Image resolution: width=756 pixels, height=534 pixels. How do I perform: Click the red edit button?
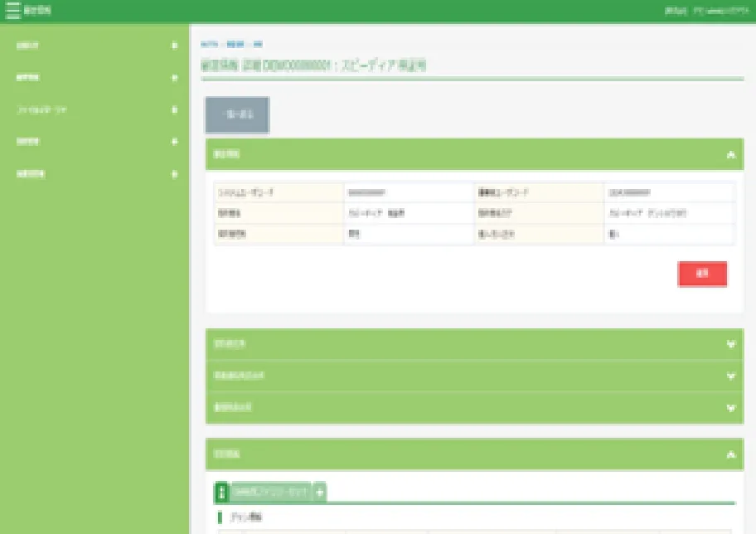[x=702, y=274]
